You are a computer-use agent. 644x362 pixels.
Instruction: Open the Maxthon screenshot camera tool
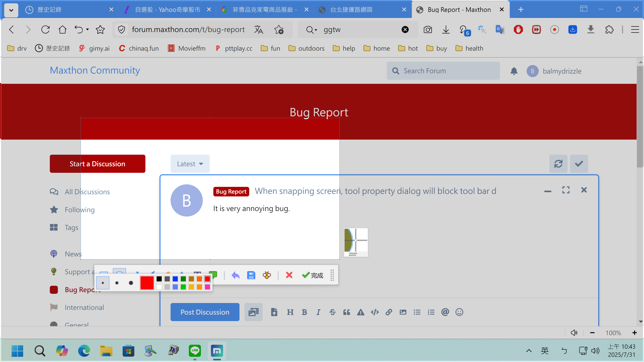pyautogui.click(x=428, y=29)
